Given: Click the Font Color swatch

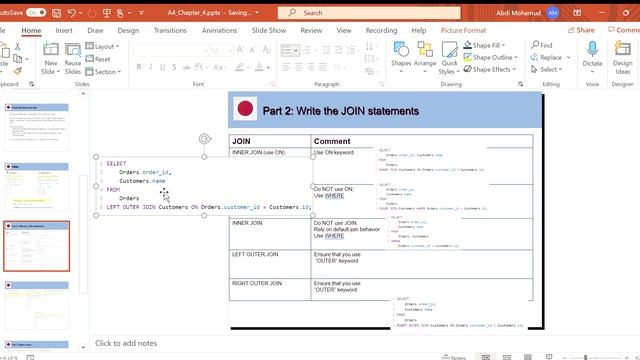Looking at the screenshot, I should tap(259, 67).
